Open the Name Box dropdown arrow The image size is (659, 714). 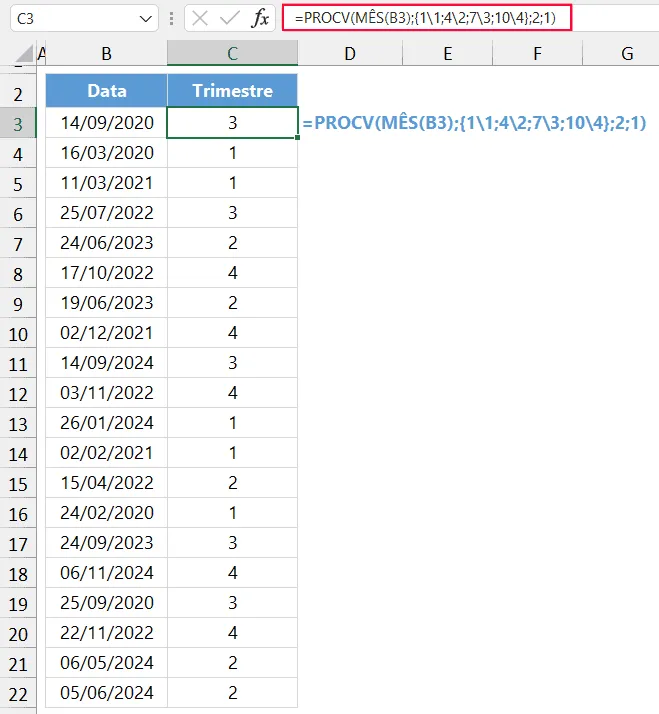click(x=145, y=19)
